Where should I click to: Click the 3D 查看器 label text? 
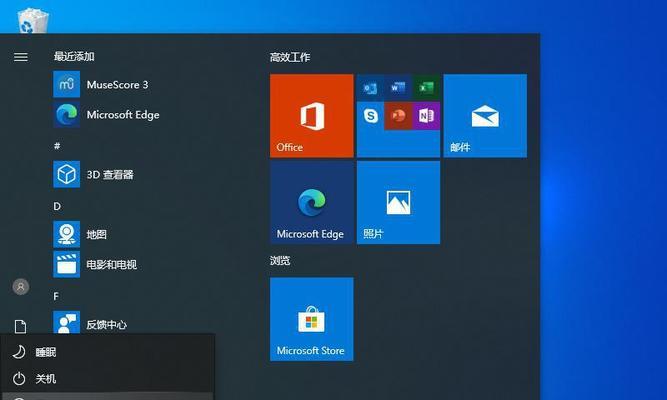pos(110,174)
